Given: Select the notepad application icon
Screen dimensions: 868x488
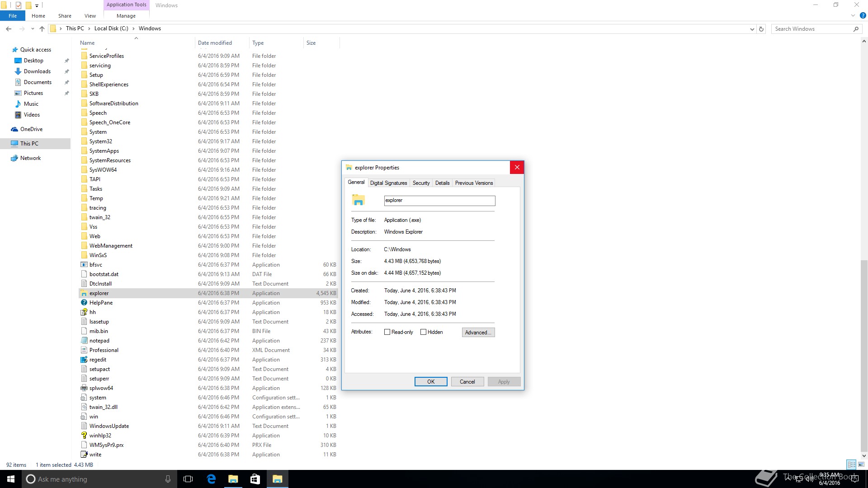Looking at the screenshot, I should point(84,341).
